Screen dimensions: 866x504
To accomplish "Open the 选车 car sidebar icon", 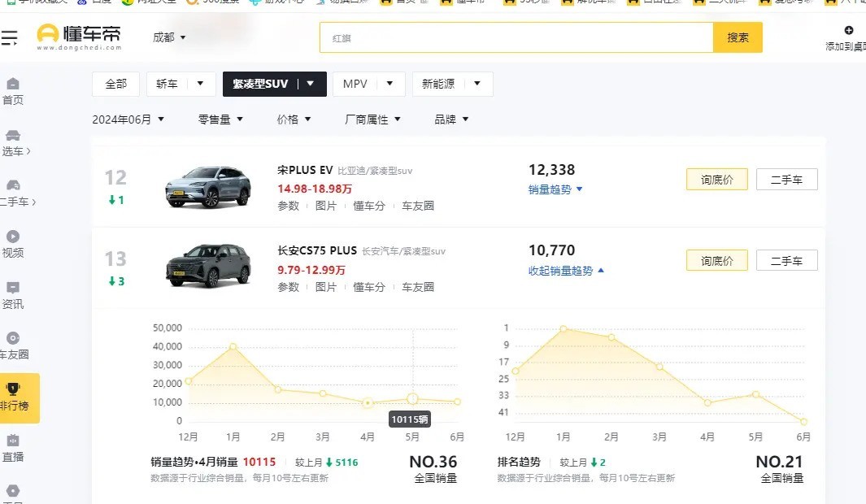I will 13,135.
